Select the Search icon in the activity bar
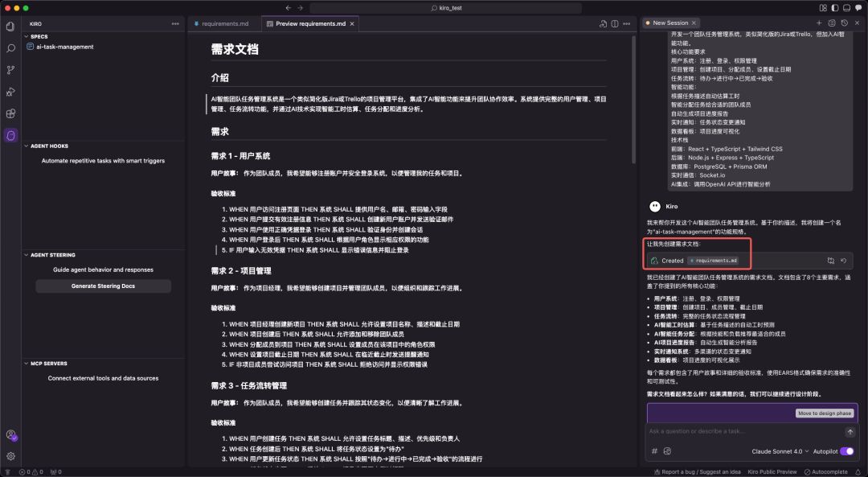The width and height of the screenshot is (868, 477). coord(10,48)
